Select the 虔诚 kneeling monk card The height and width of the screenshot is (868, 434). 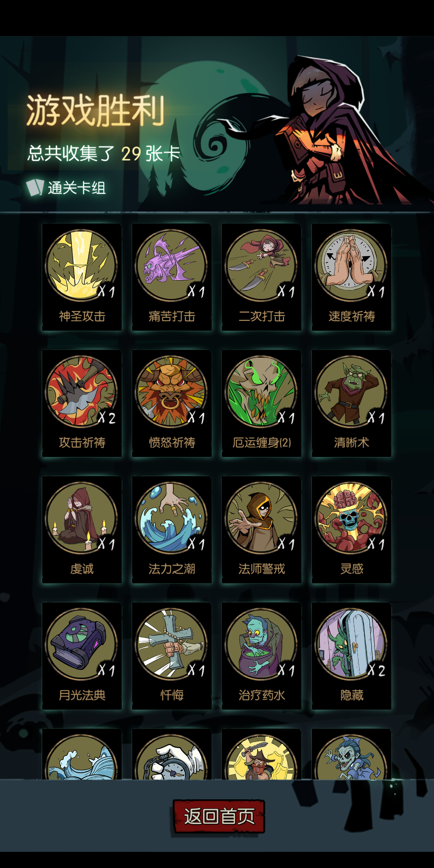[x=82, y=529]
